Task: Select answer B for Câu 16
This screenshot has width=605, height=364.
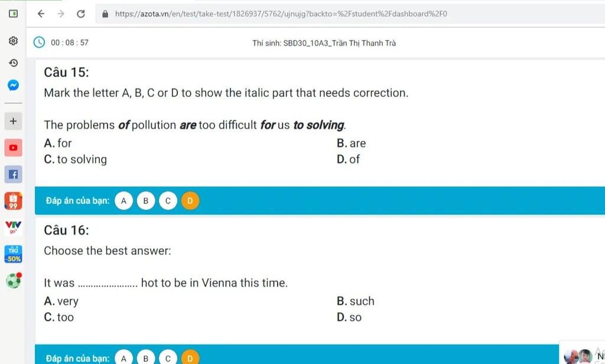Action: pyautogui.click(x=146, y=358)
